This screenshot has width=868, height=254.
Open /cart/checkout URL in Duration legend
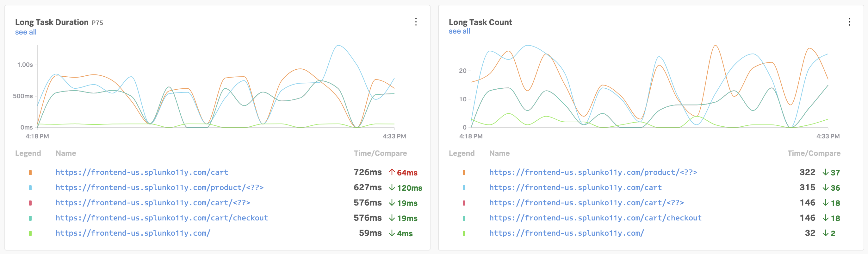point(162,218)
